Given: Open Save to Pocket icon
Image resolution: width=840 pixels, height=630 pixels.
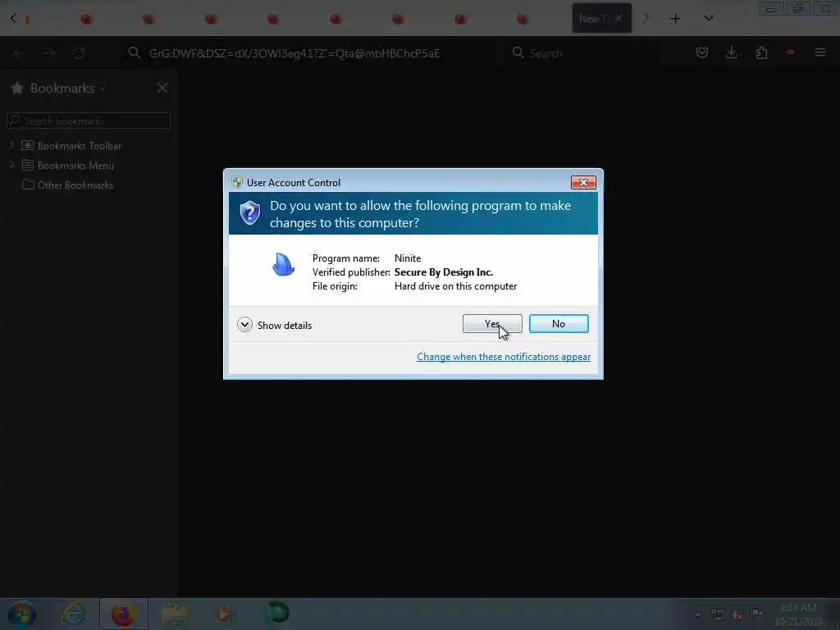Looking at the screenshot, I should (702, 52).
